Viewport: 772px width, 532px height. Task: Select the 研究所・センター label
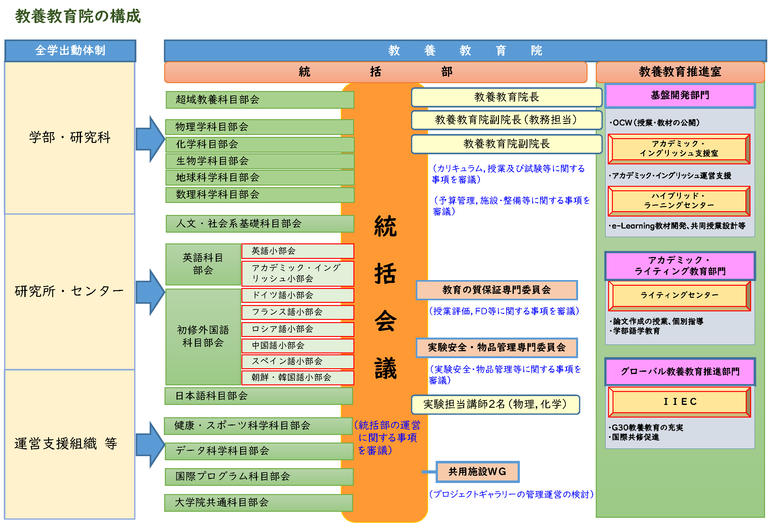tap(69, 291)
